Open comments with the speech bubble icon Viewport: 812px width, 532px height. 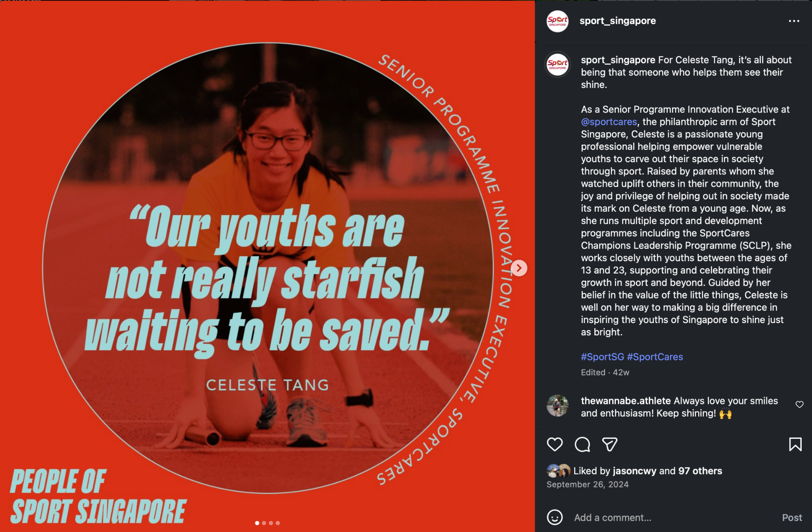(x=582, y=444)
